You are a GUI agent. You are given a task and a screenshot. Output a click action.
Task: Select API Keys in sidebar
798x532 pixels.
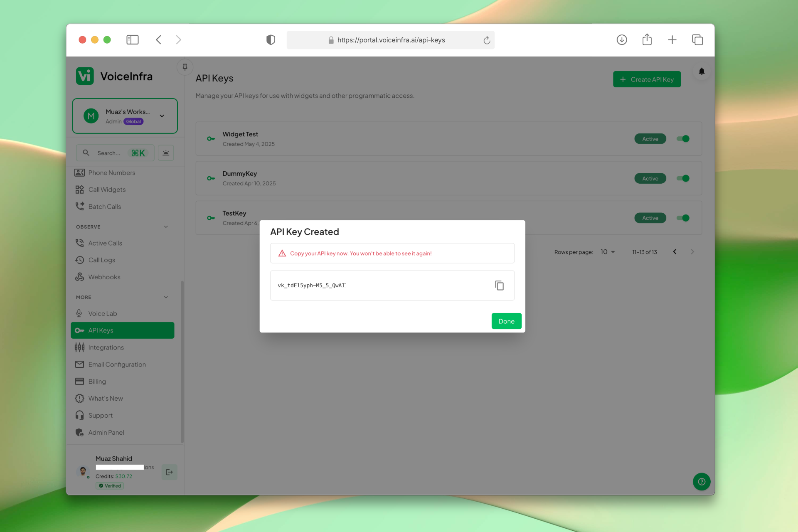(x=123, y=330)
